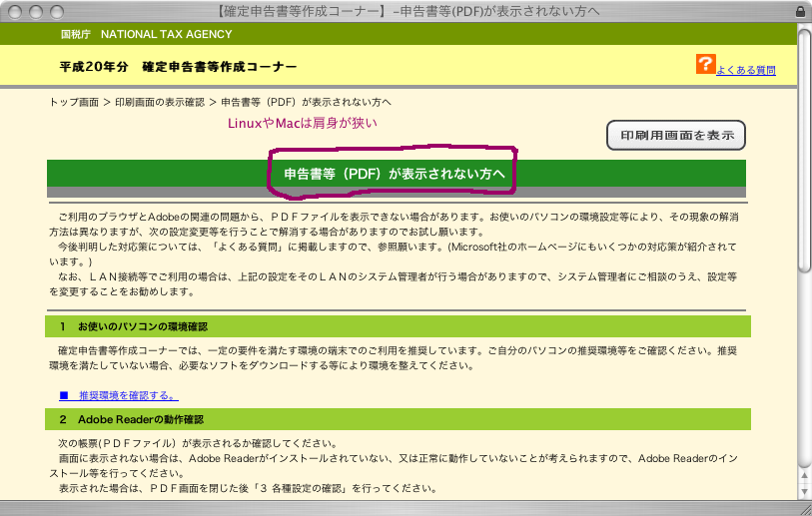Click the green 申告書等（PDF）が表示されない方へ heading banner
Image resolution: width=812 pixels, height=516 pixels.
pyautogui.click(x=395, y=173)
